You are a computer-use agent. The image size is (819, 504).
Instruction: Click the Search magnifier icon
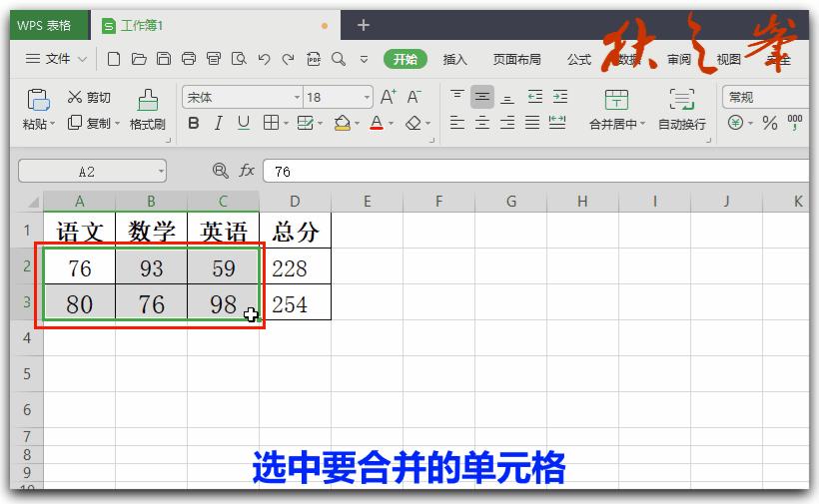tap(339, 59)
